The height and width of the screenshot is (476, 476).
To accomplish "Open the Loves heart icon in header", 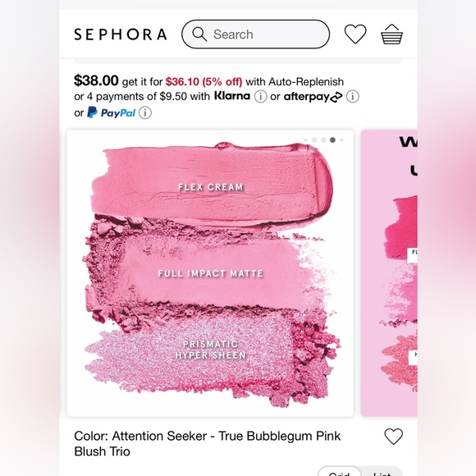I will [355, 34].
